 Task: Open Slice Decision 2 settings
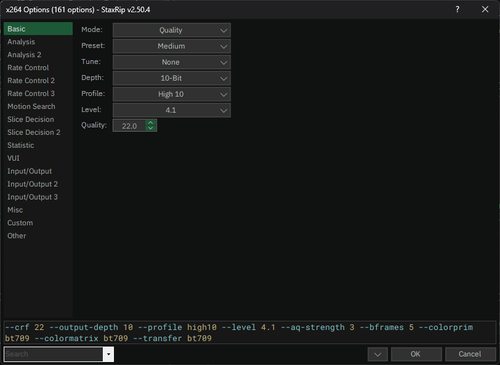[x=38, y=132]
